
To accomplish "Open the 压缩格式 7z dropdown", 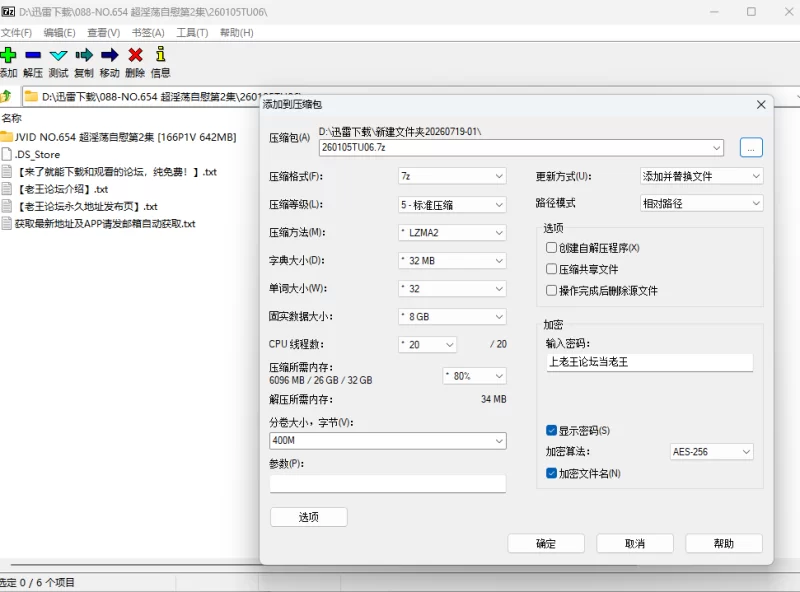I will click(452, 176).
